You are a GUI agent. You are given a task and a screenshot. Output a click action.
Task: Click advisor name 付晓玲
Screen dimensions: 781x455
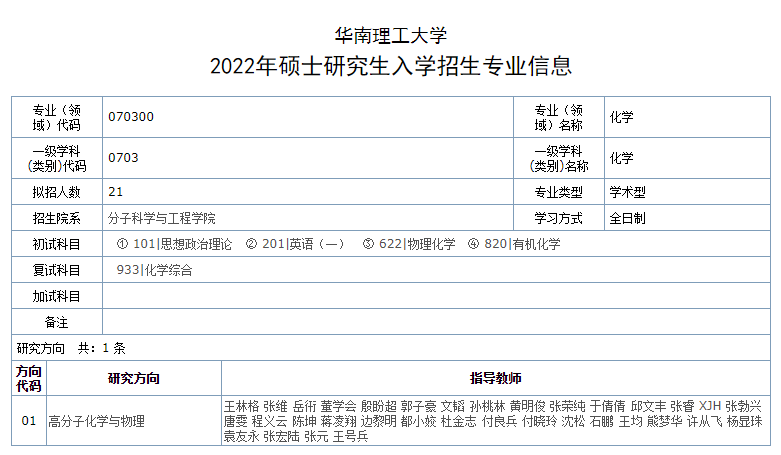[539, 422]
